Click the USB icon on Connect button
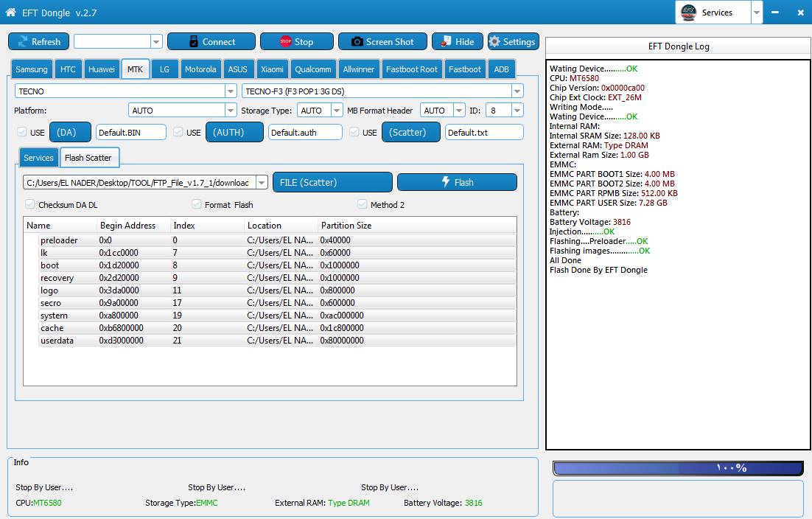This screenshot has height=519, width=812. [194, 41]
